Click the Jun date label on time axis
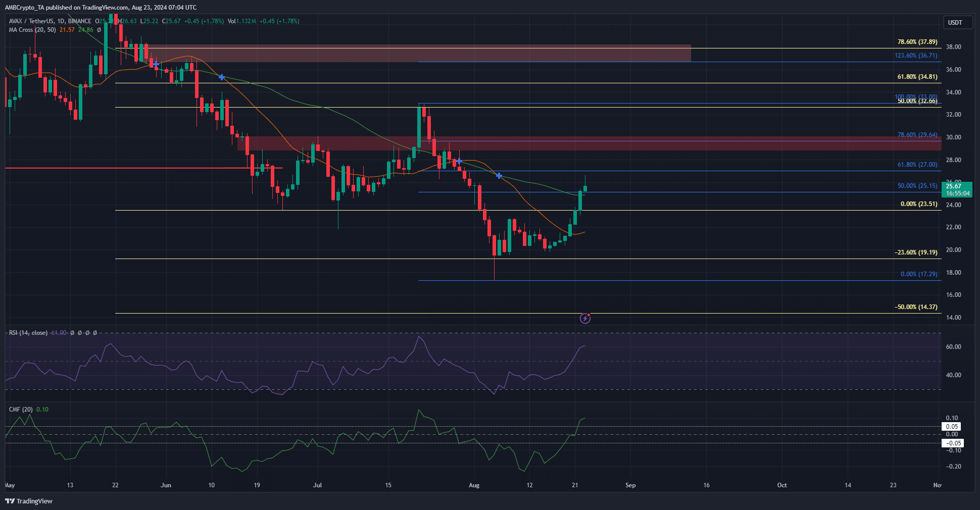The height and width of the screenshot is (510, 980). click(166, 485)
